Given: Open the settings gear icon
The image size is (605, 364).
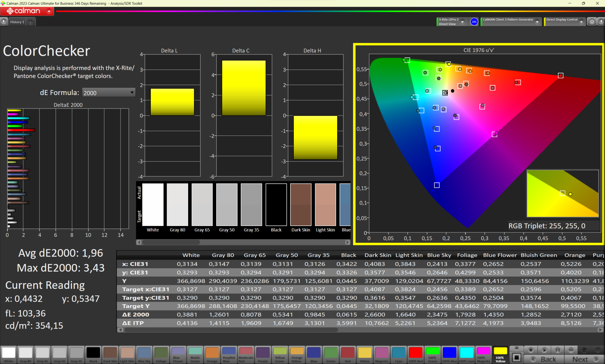Looking at the screenshot, I should (592, 21).
